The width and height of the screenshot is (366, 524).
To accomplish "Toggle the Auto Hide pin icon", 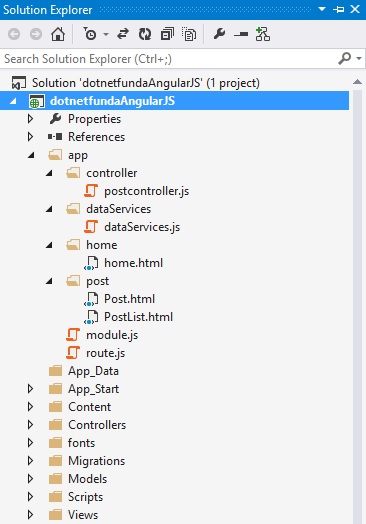I will (339, 9).
